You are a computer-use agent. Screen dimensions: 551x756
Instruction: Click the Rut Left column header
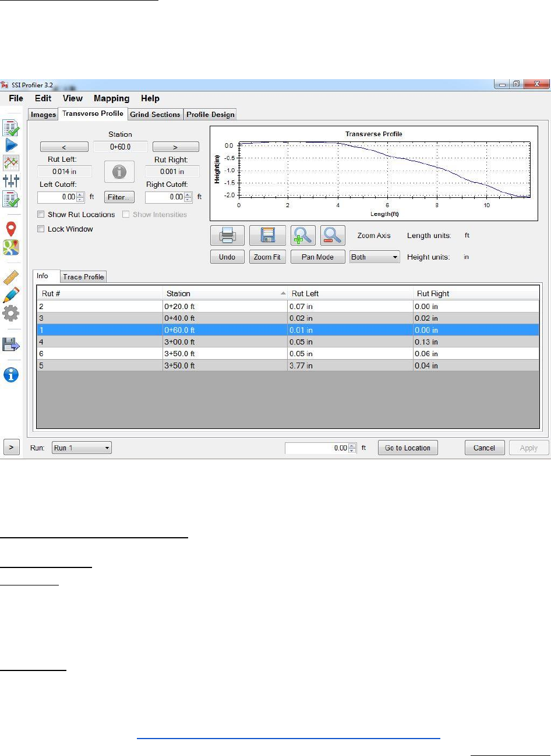click(351, 294)
